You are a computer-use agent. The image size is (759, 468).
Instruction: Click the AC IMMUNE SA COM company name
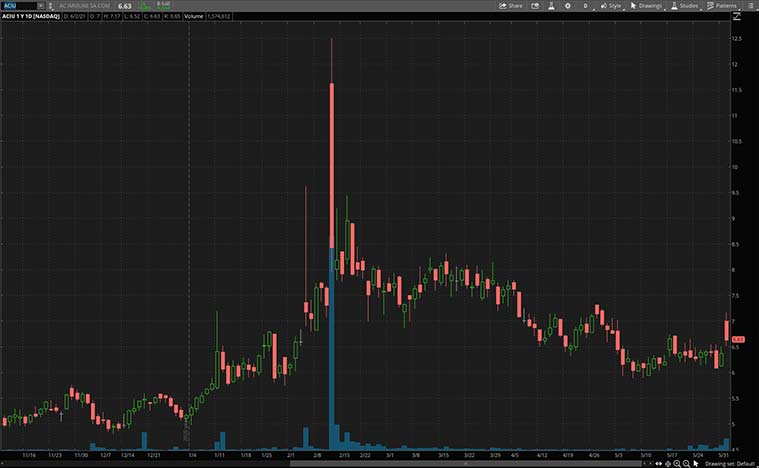pyautogui.click(x=85, y=6)
